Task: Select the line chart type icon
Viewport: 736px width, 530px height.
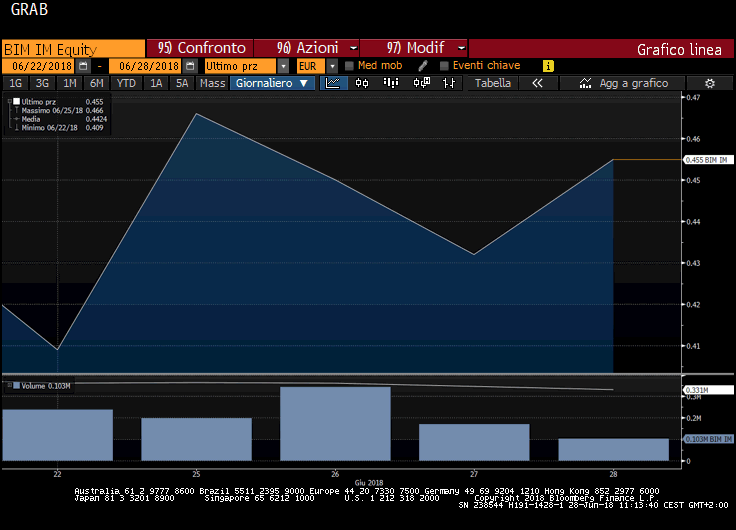Action: click(x=333, y=83)
